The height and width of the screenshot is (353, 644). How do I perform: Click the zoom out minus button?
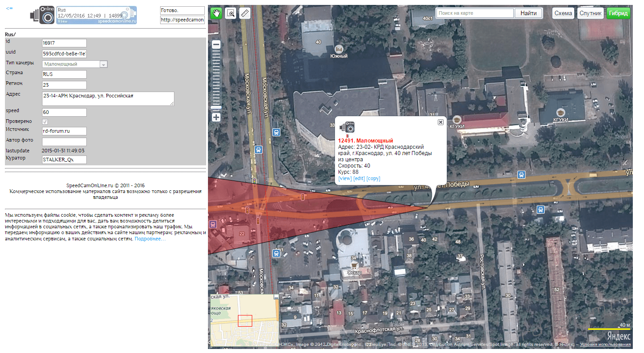(216, 45)
